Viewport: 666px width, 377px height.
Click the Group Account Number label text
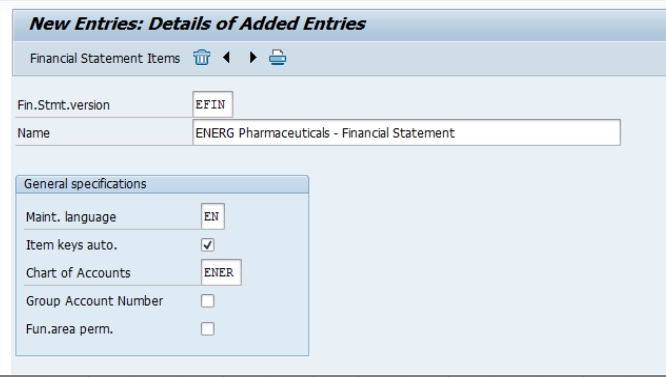pos(94,301)
